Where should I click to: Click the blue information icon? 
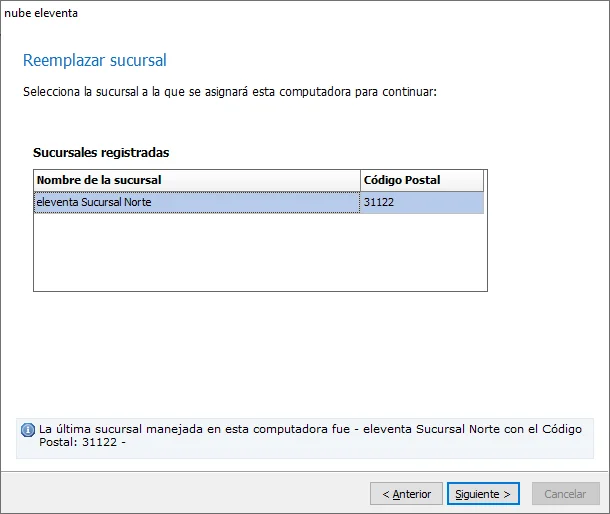point(27,430)
